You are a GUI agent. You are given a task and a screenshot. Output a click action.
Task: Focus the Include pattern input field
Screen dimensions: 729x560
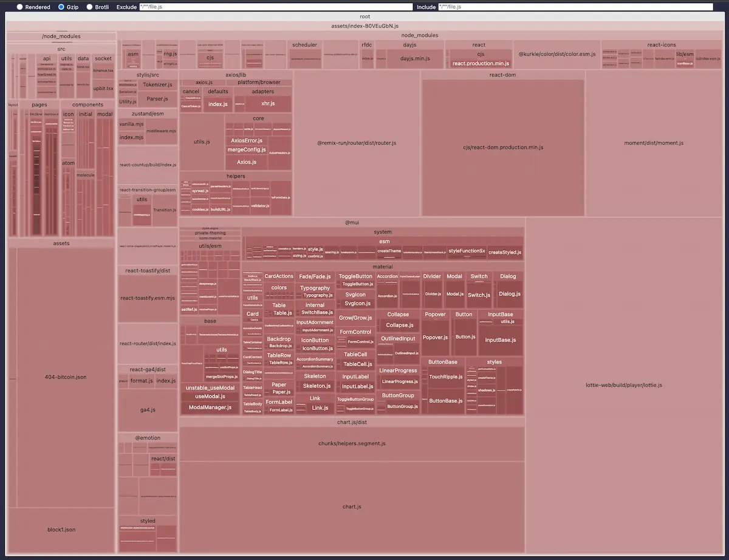tap(575, 7)
